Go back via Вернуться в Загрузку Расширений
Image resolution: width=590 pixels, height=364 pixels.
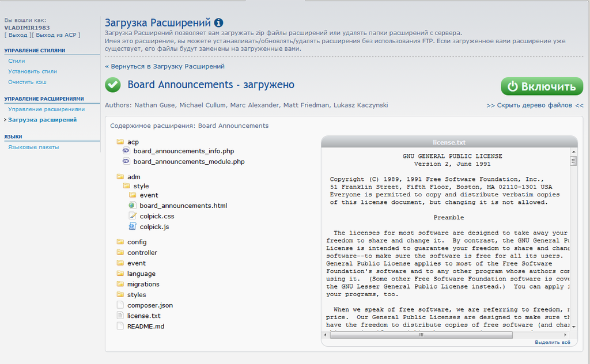click(x=165, y=66)
